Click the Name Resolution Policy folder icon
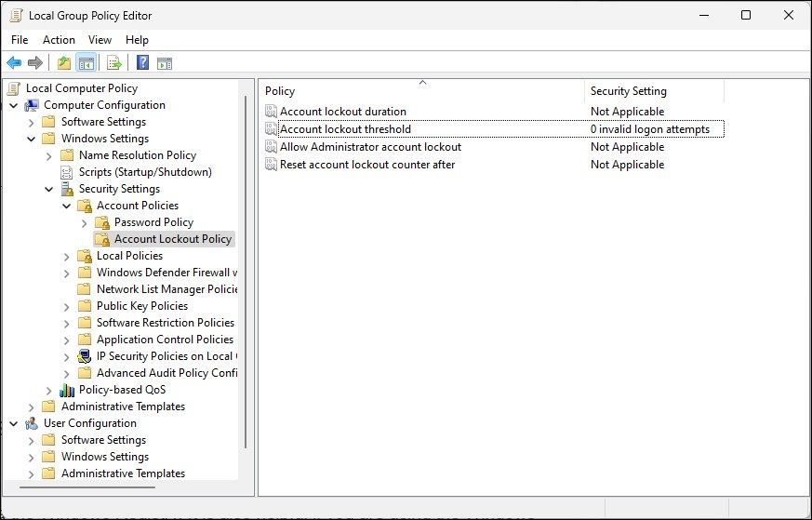Screen dimensions: 812x520 [x=67, y=155]
